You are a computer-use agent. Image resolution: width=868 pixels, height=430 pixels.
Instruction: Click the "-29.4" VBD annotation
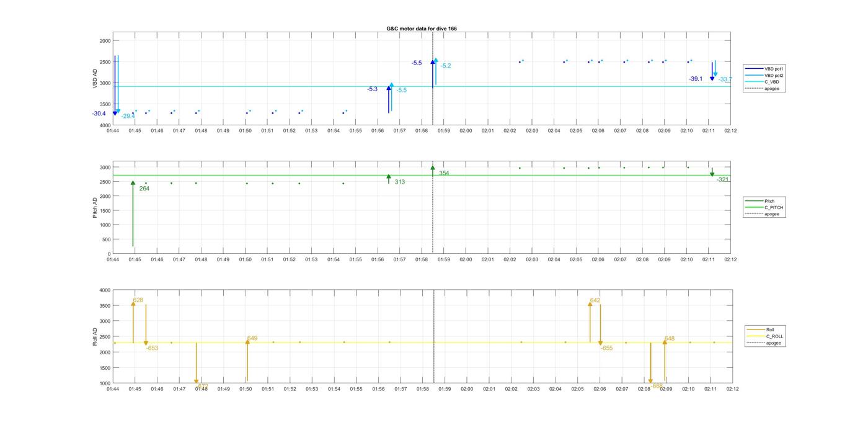point(128,116)
